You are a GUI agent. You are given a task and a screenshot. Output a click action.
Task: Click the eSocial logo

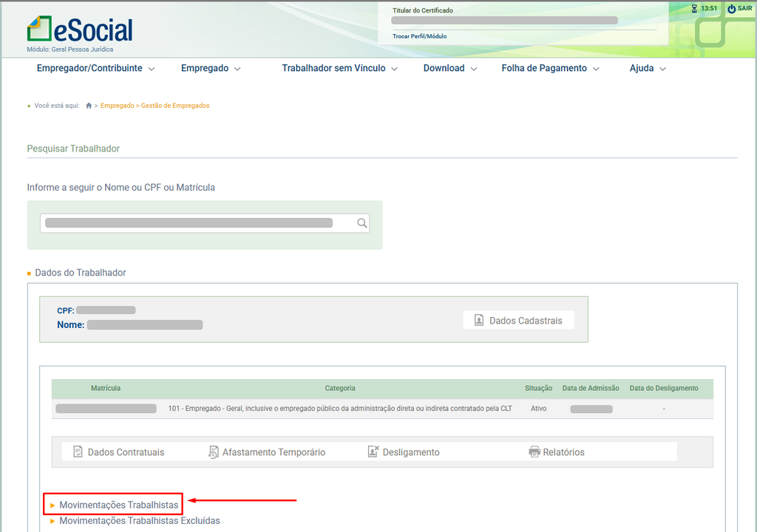(80, 30)
